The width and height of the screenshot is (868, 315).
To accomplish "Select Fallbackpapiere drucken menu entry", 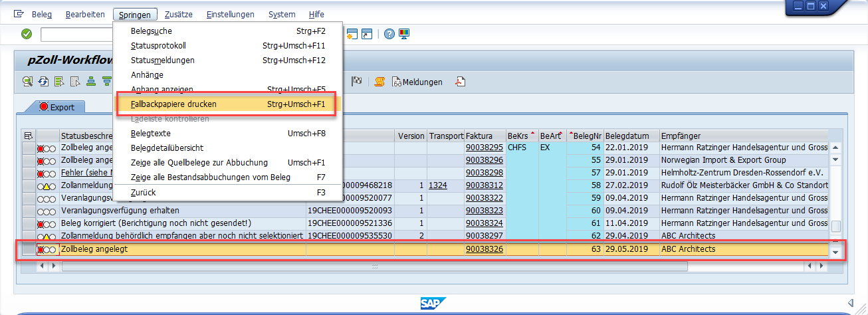I will (228, 104).
